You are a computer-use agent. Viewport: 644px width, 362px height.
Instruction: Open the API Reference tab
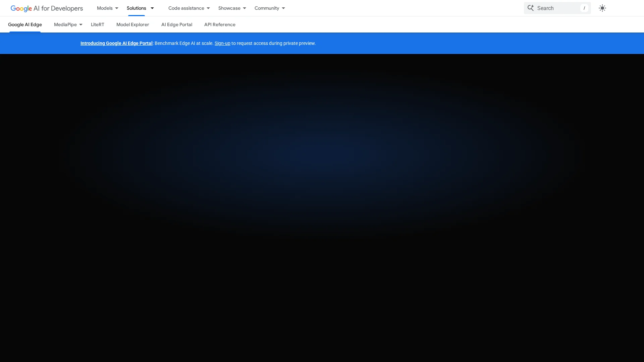[x=220, y=24]
